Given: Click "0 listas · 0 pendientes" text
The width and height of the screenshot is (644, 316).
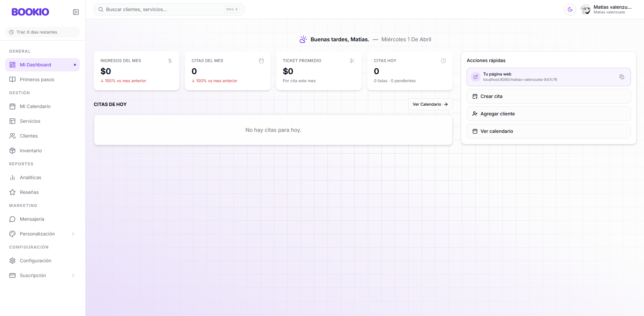Looking at the screenshot, I should click(395, 81).
